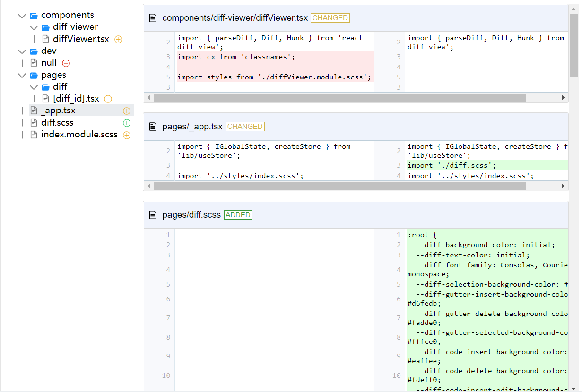Click horizontal scrollbar thumb in _app.tsx diff
582x392 pixels.
click(339, 186)
